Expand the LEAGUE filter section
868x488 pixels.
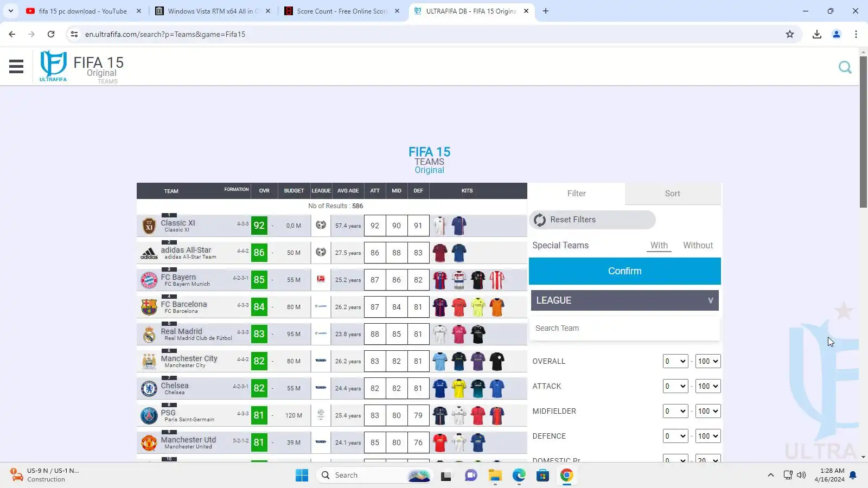[x=624, y=300]
